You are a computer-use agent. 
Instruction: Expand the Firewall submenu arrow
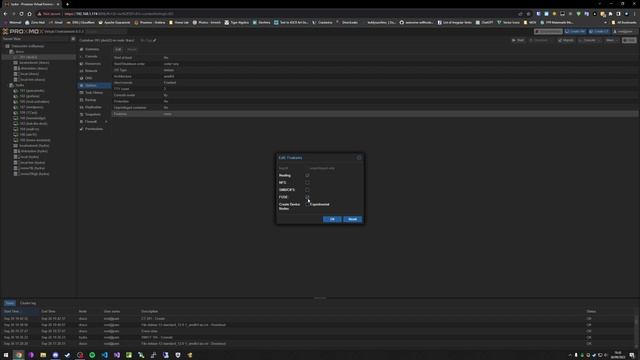107,122
